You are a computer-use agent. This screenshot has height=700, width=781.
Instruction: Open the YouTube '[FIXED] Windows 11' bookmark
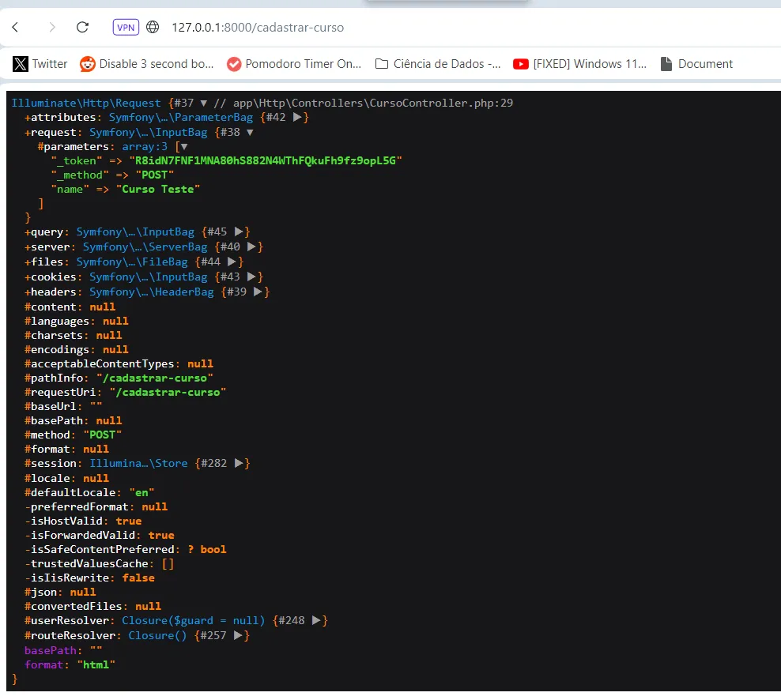(x=580, y=64)
